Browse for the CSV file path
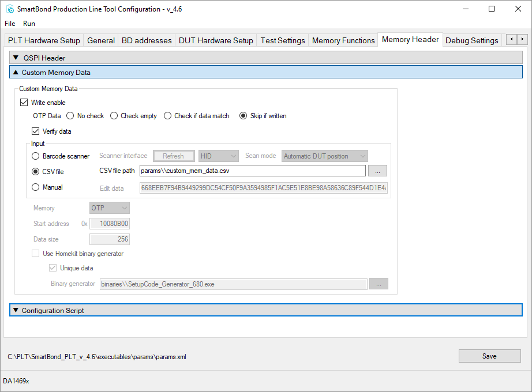532x392 pixels. click(x=377, y=171)
